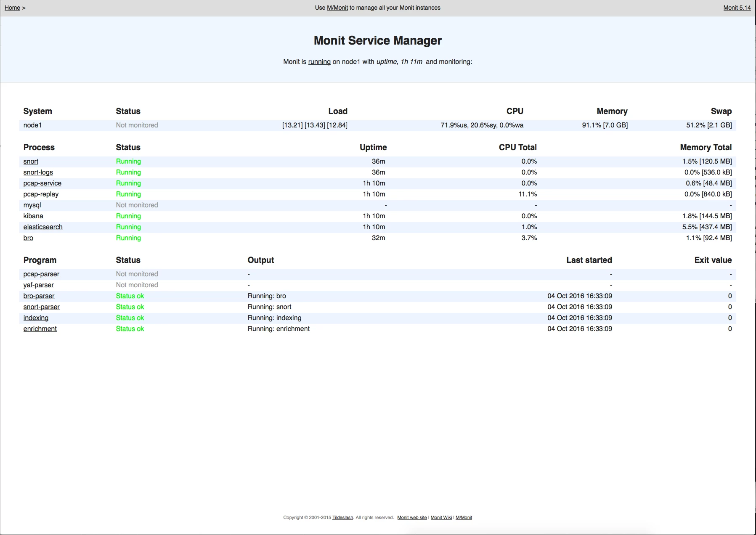Open the elasticsearch process link

43,227
